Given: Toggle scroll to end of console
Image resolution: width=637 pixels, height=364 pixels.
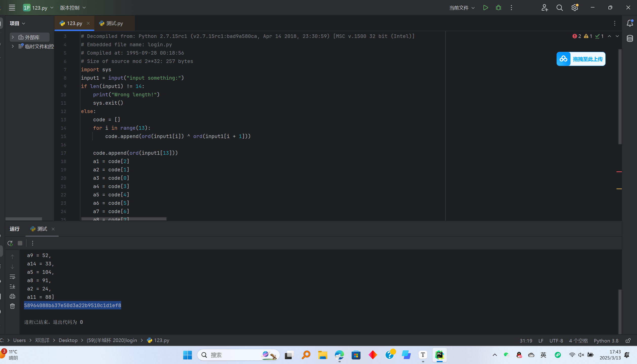Looking at the screenshot, I should tap(12, 286).
